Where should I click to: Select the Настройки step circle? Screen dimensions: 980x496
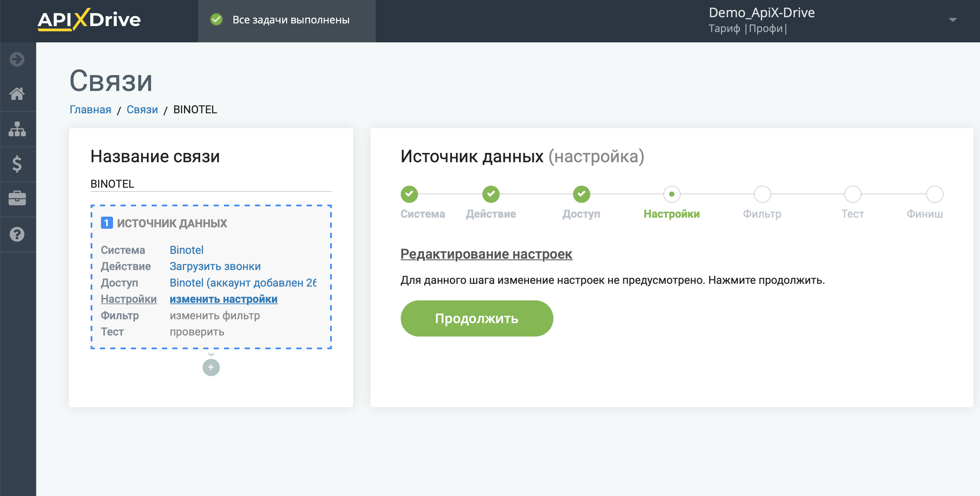tap(672, 194)
